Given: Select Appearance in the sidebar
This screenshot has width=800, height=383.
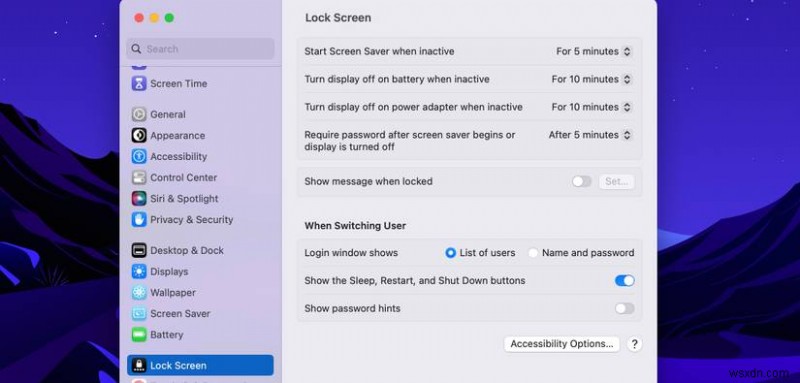Looking at the screenshot, I should 178,136.
